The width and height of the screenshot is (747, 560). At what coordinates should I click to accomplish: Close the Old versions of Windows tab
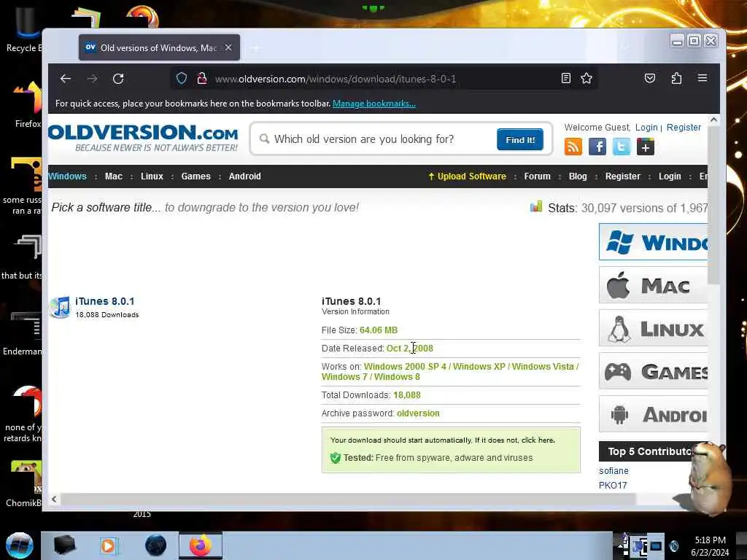pyautogui.click(x=228, y=47)
